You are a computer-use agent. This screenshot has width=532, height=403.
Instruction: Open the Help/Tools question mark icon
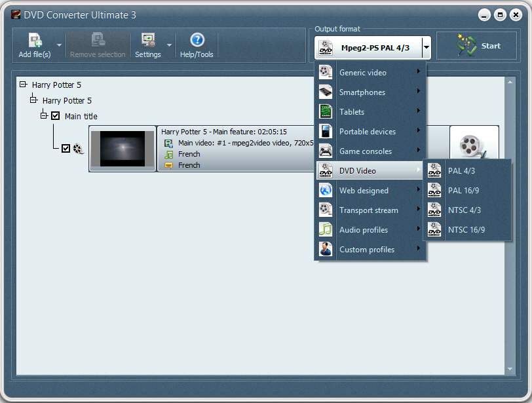[x=197, y=40]
